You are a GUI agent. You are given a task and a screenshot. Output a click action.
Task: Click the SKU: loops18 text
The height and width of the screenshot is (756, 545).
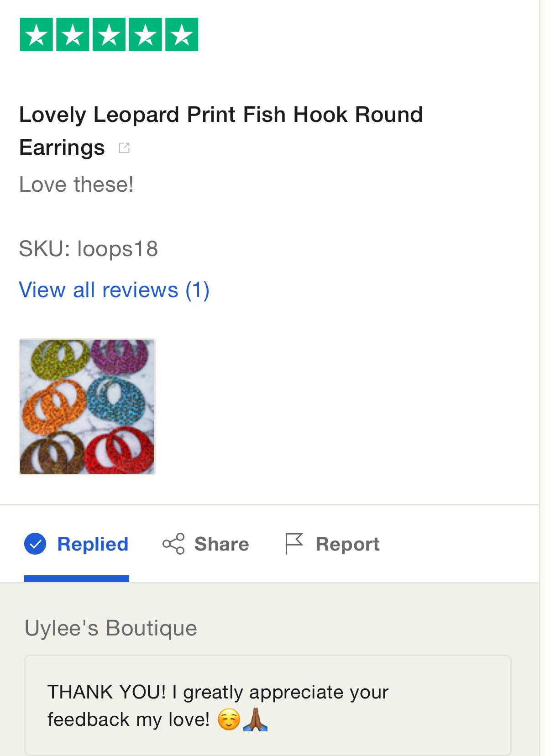[x=88, y=249]
